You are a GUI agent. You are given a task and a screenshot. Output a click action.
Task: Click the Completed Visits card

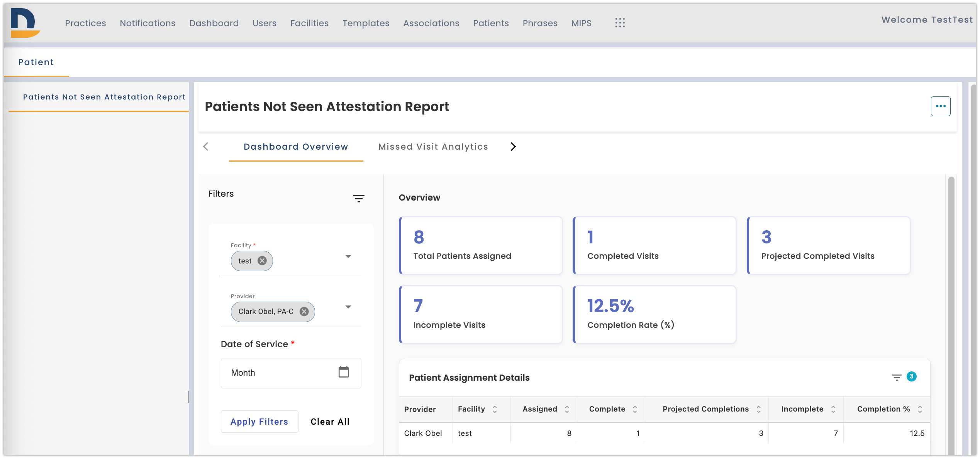tap(654, 245)
